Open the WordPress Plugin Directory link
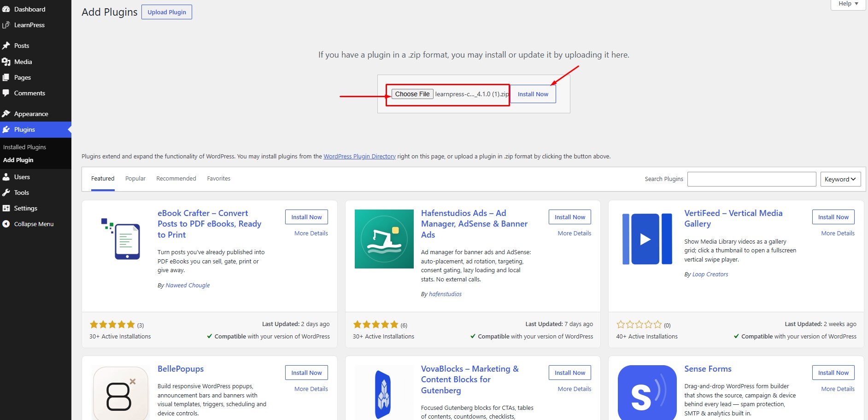868x420 pixels. (x=359, y=157)
